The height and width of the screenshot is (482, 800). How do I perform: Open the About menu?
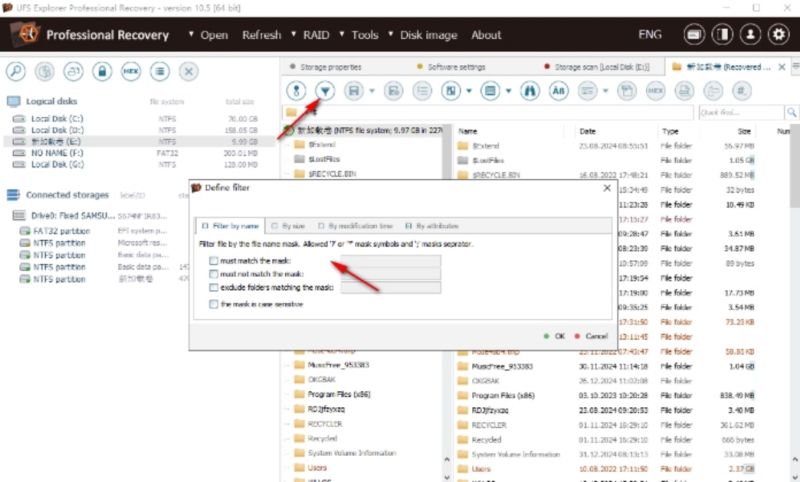pyautogui.click(x=486, y=35)
